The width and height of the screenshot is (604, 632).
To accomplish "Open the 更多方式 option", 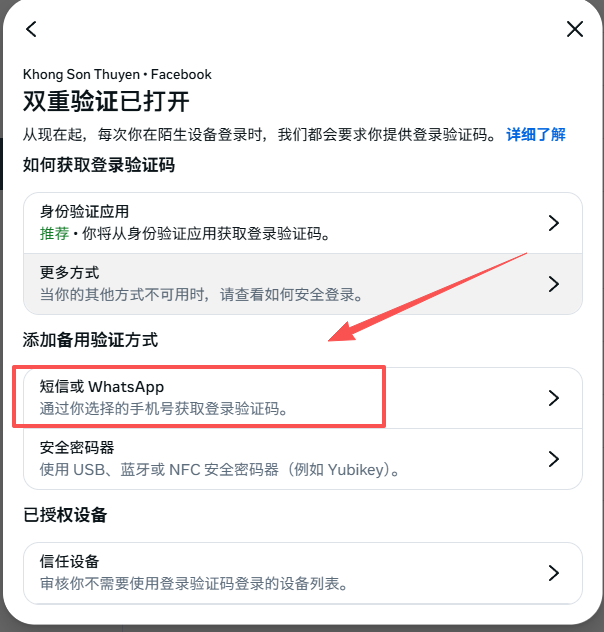I will click(x=303, y=284).
